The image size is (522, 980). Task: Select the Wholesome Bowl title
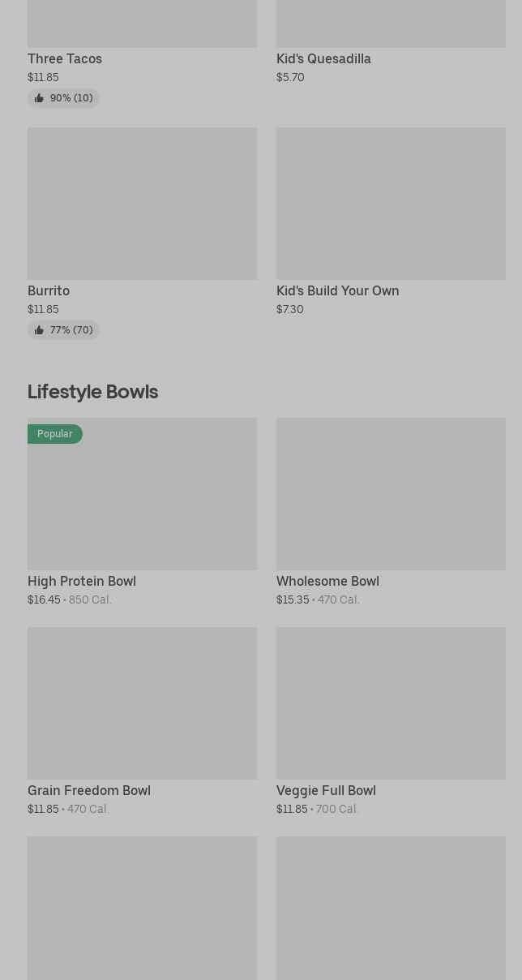tap(327, 582)
